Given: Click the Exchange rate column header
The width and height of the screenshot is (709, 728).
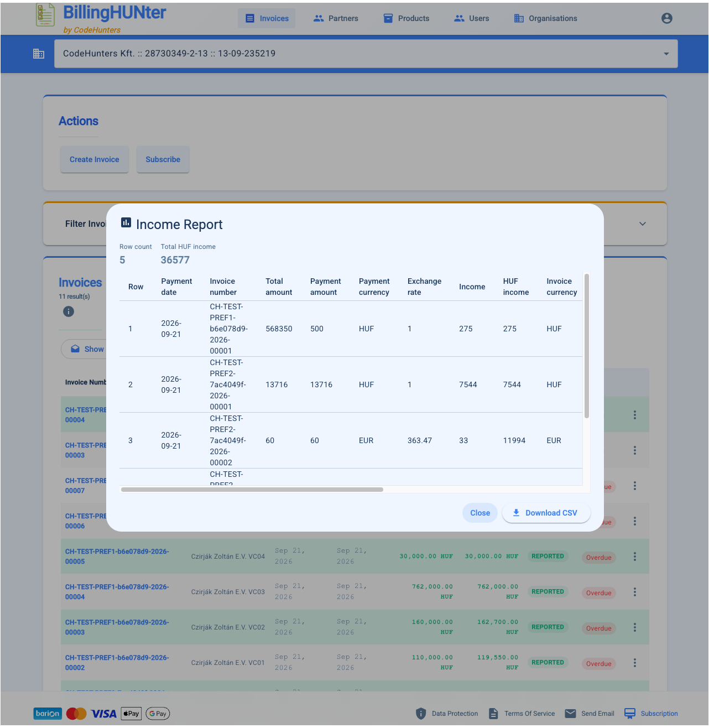Looking at the screenshot, I should 424,287.
